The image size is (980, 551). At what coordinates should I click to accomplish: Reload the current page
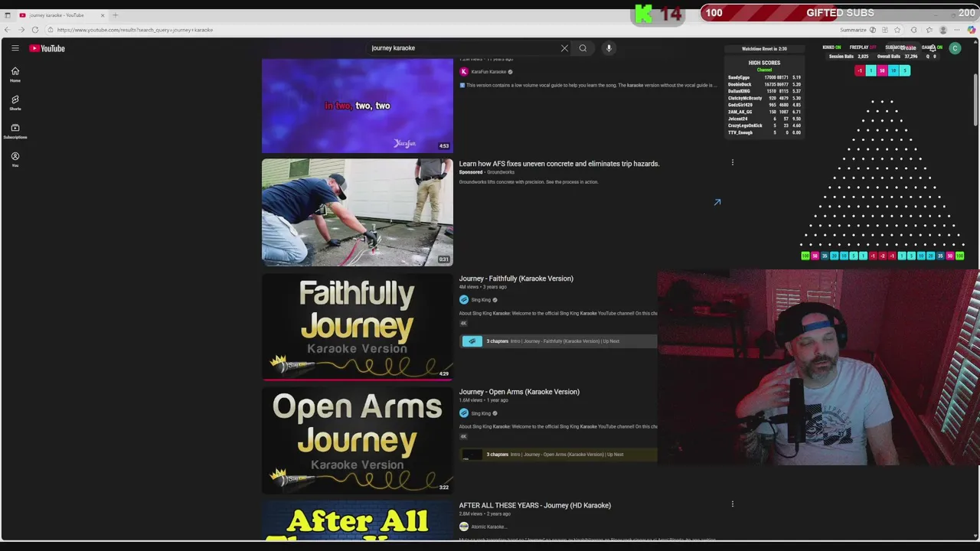[35, 30]
